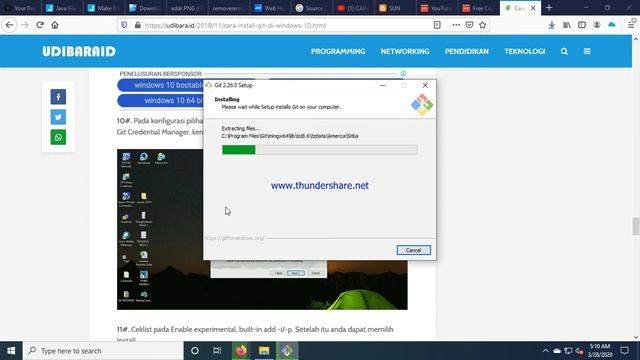Cancel the Git installation
This screenshot has width=640, height=360.
(x=413, y=250)
